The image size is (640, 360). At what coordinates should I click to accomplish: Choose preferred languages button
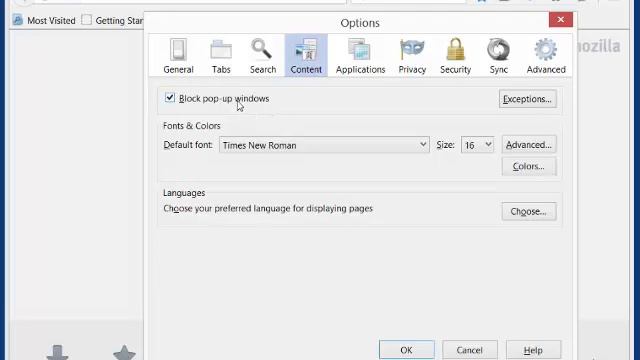pyautogui.click(x=529, y=211)
